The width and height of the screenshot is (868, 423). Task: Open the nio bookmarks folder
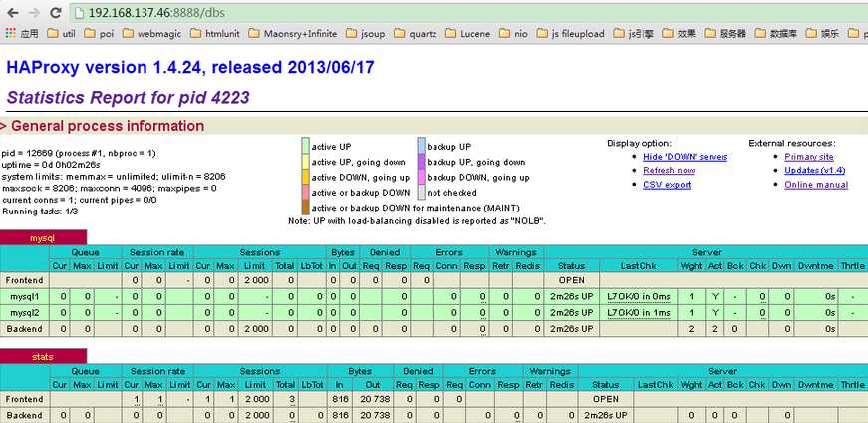tap(513, 33)
